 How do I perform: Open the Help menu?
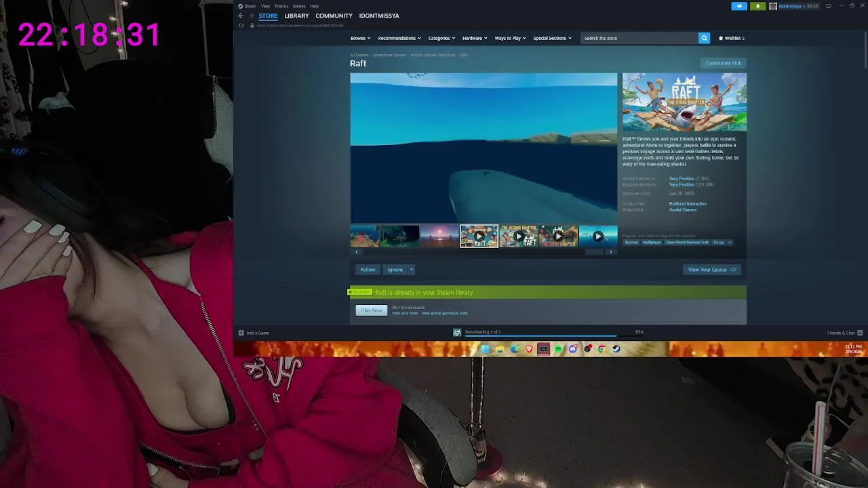coord(314,6)
